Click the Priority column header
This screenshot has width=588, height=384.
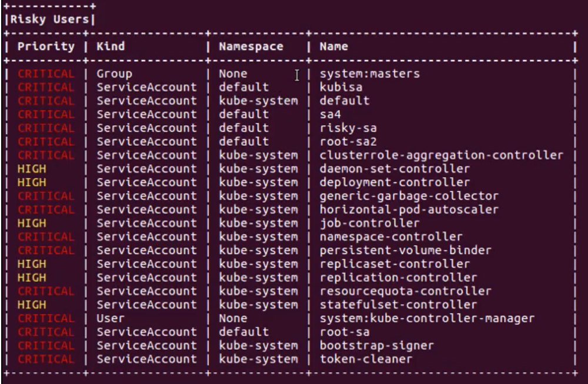coord(46,46)
